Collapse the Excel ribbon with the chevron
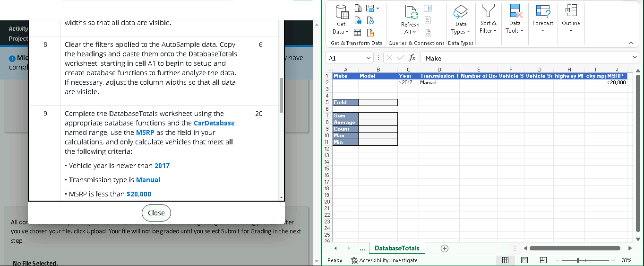 631,43
